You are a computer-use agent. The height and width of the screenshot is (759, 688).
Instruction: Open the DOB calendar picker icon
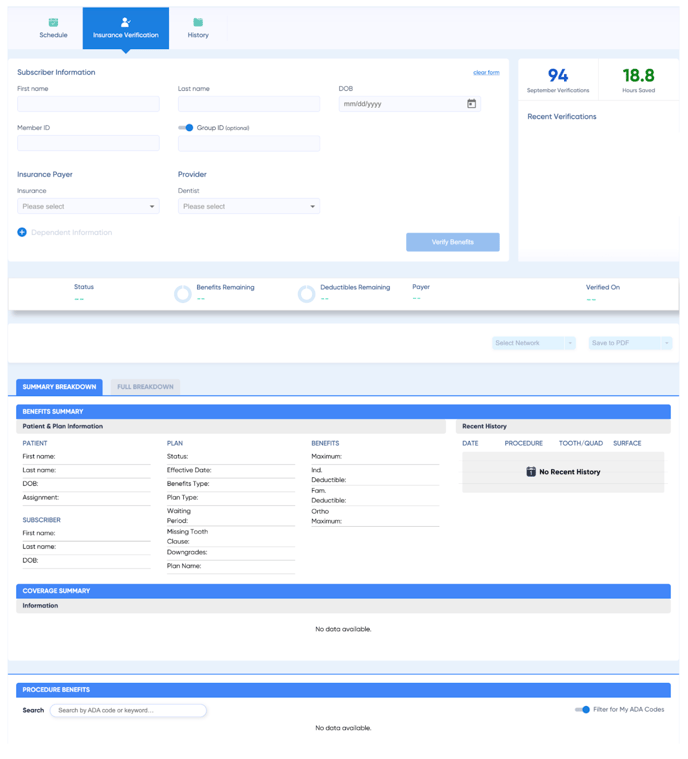[x=471, y=104]
